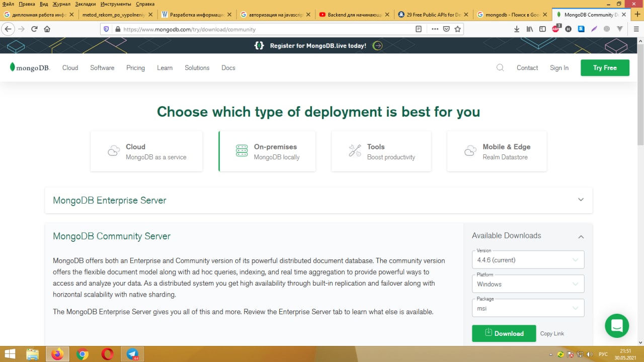644x362 pixels.
Task: Click the Sign In link
Action: tap(559, 68)
